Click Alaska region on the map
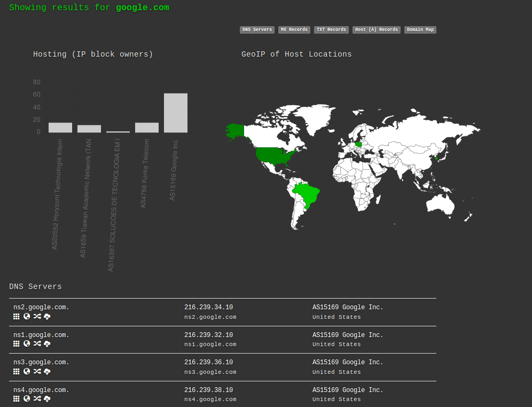 (236, 131)
